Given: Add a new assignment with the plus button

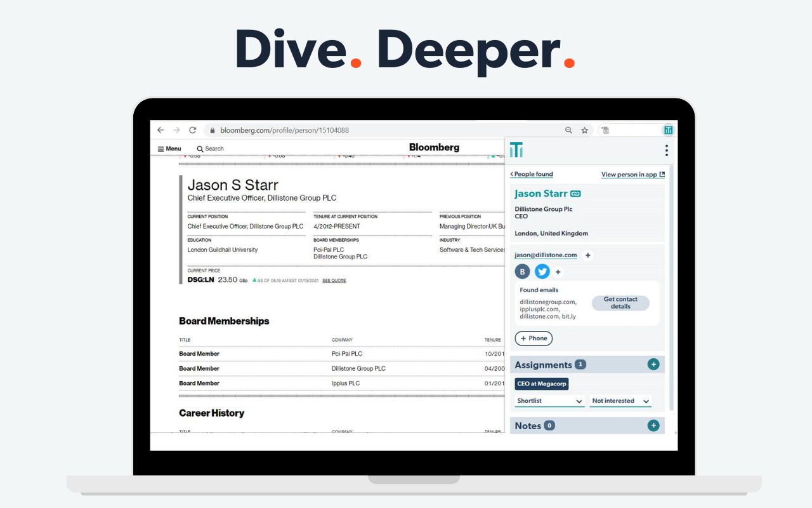Looking at the screenshot, I should pyautogui.click(x=653, y=364).
